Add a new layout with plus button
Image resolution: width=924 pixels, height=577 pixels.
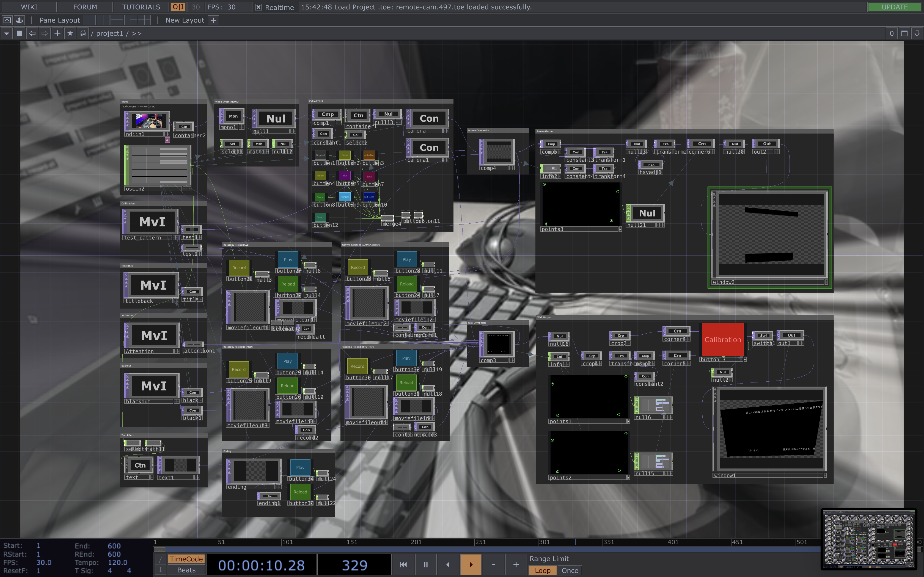tap(213, 20)
